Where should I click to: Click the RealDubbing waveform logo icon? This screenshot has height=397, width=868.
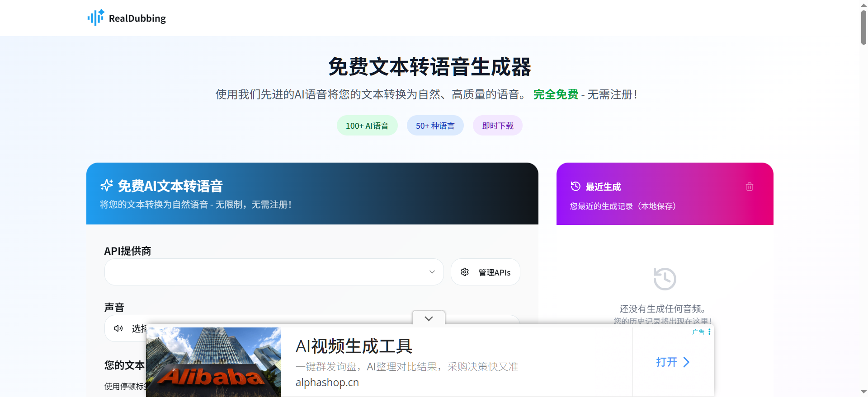pos(95,18)
